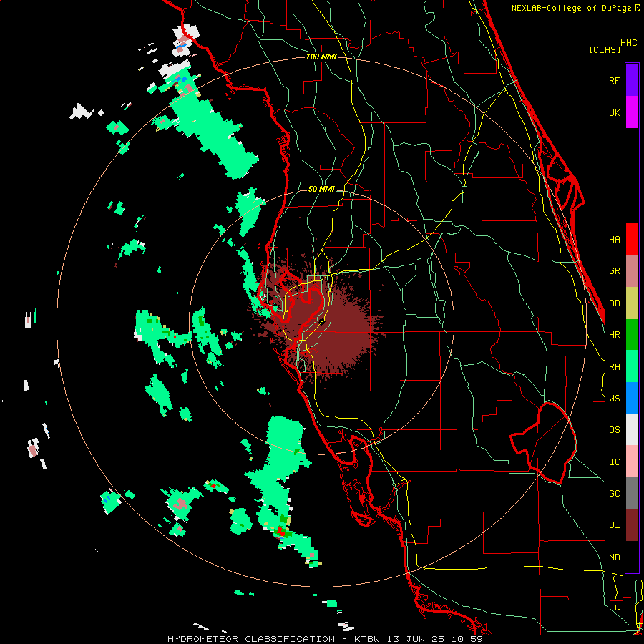Pick the dark green HR legend swatch

pyautogui.click(x=632, y=335)
